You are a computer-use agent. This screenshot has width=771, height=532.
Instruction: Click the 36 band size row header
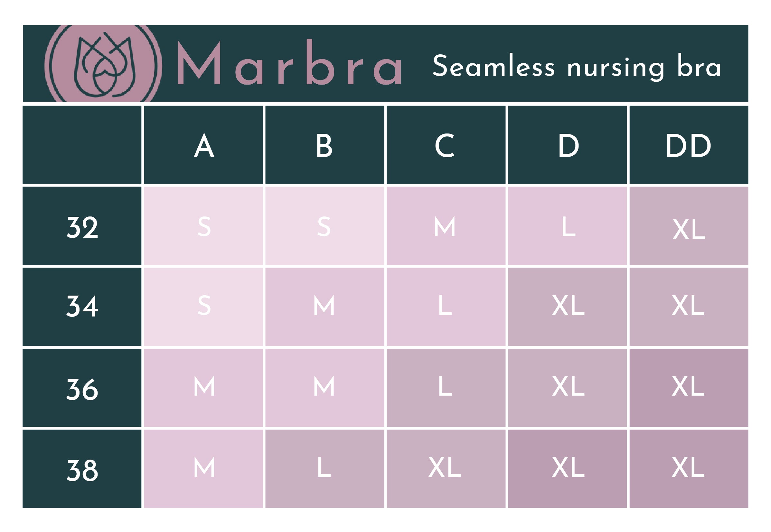[x=82, y=389]
